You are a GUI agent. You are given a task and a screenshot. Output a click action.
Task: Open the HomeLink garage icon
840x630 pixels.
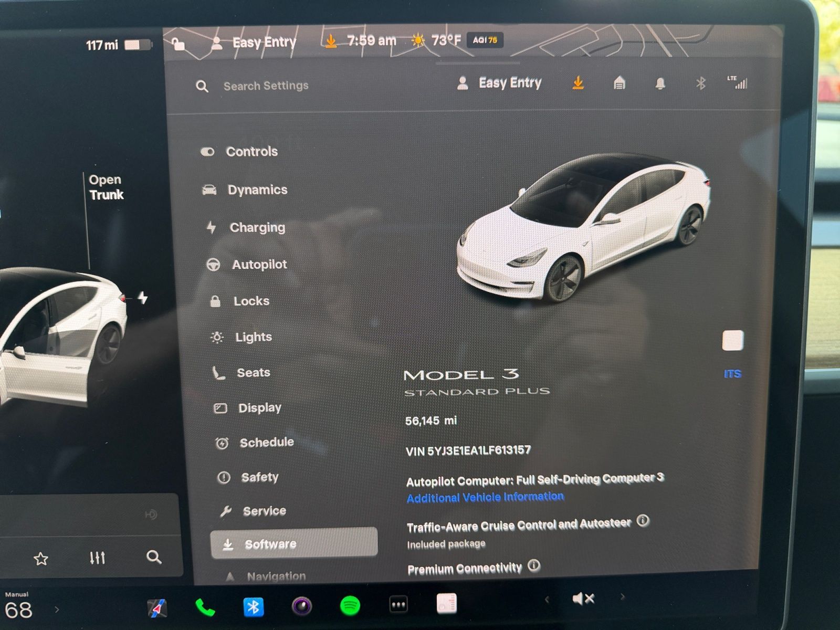(619, 83)
